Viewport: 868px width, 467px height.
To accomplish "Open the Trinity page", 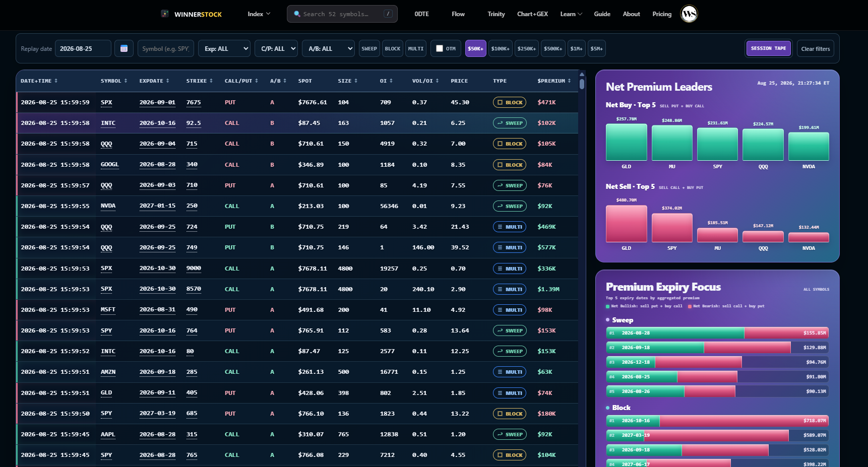I will click(x=496, y=14).
